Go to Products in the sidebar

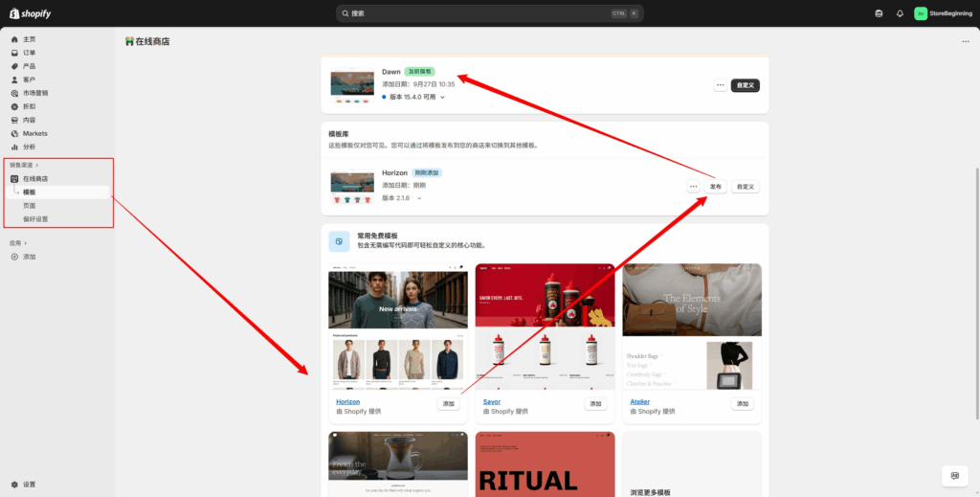pyautogui.click(x=30, y=66)
